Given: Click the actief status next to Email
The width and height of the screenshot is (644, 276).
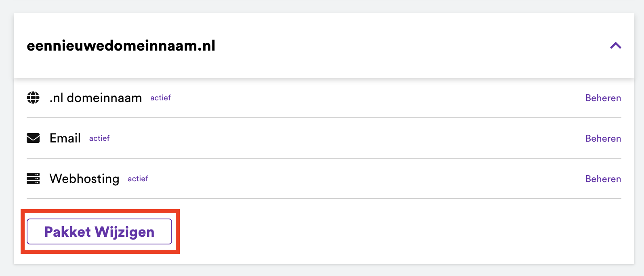Looking at the screenshot, I should (99, 138).
